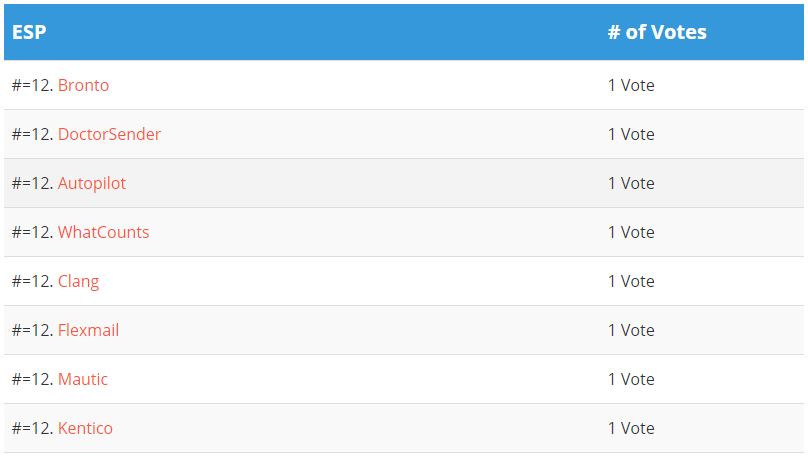Click the vote count in Bronto's row
Image resolution: width=808 pixels, height=458 pixels.
tap(631, 85)
